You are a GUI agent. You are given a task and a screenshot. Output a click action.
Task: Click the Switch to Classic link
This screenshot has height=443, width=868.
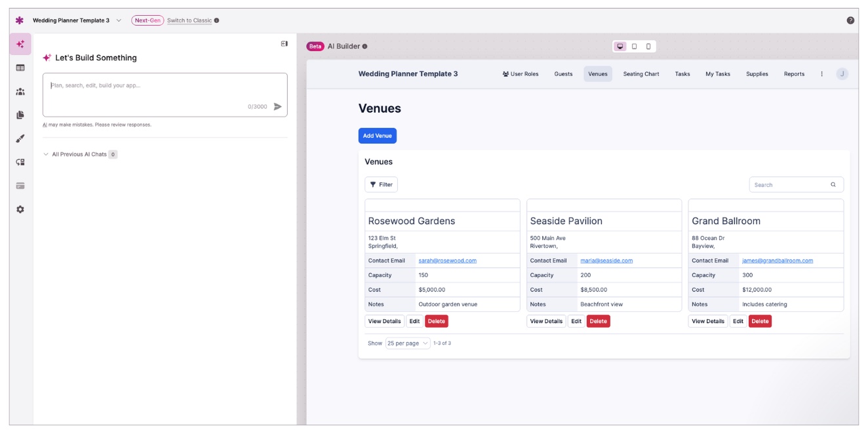pos(189,20)
